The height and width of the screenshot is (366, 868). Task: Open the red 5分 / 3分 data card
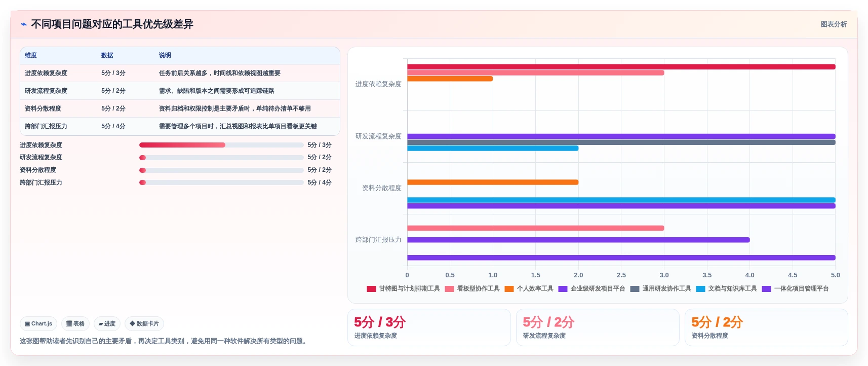point(429,327)
